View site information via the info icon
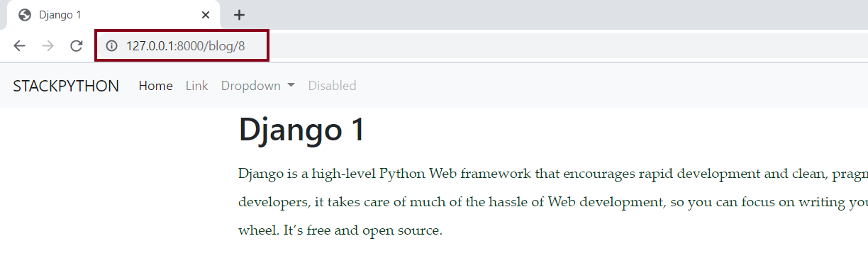The height and width of the screenshot is (263, 868). [111, 46]
